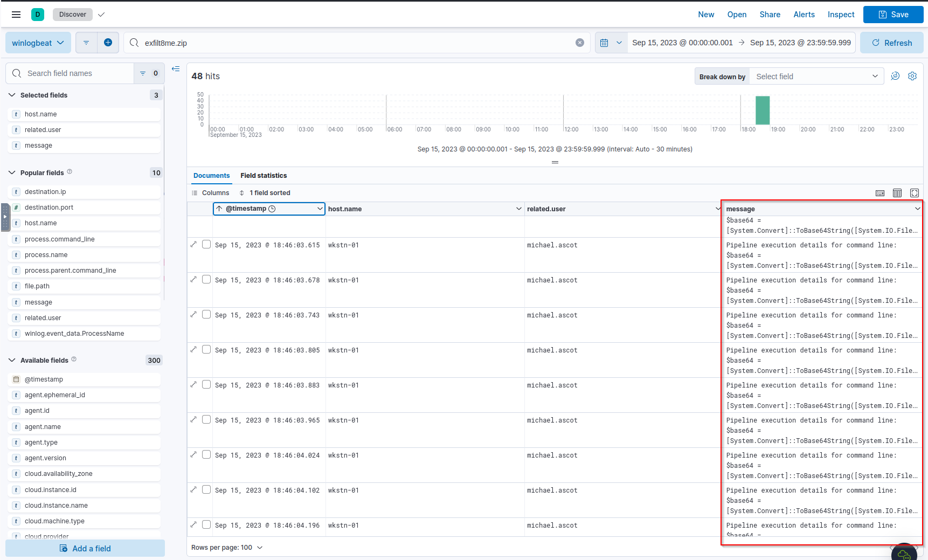Clear the search query text
928x560 pixels.
click(x=579, y=43)
